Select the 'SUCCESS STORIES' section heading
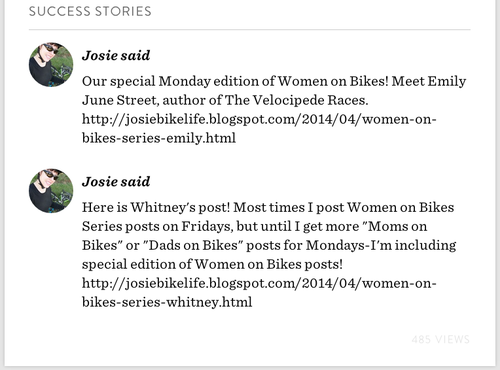 [x=90, y=11]
